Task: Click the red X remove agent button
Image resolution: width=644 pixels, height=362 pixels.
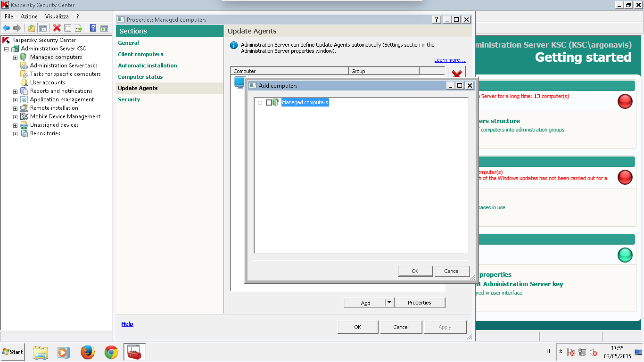Action: click(456, 74)
